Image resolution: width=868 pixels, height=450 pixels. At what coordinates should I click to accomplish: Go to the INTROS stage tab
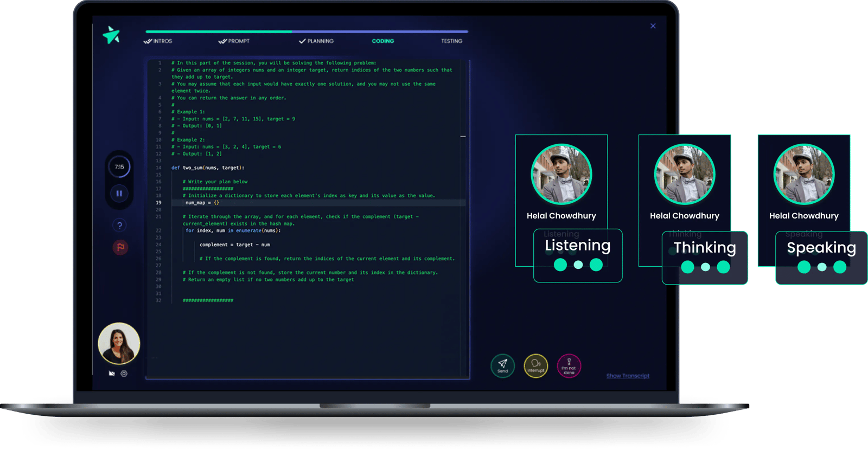click(x=158, y=41)
